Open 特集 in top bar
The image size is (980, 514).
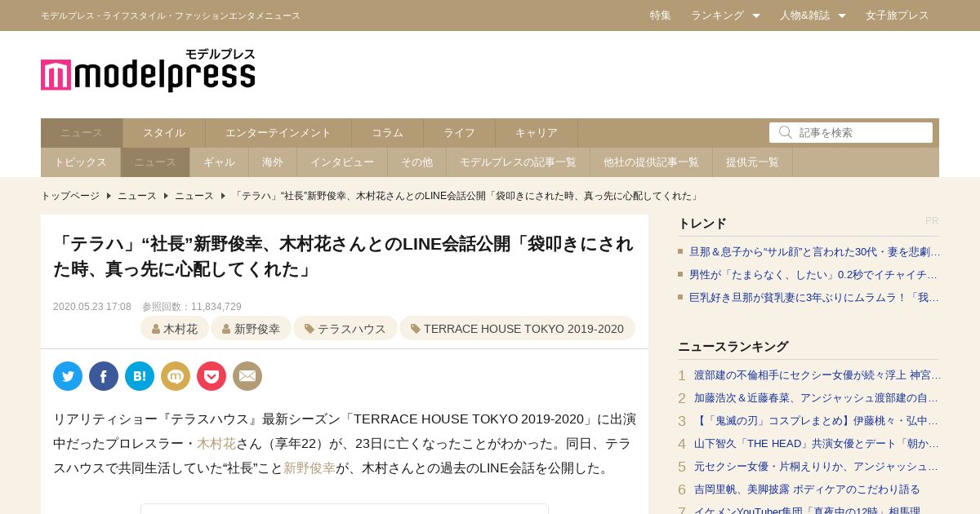(x=661, y=16)
